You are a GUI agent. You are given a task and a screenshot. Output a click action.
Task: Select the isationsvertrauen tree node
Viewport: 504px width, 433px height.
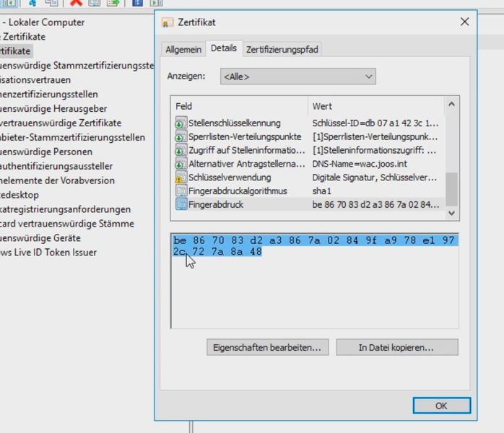pyautogui.click(x=35, y=79)
